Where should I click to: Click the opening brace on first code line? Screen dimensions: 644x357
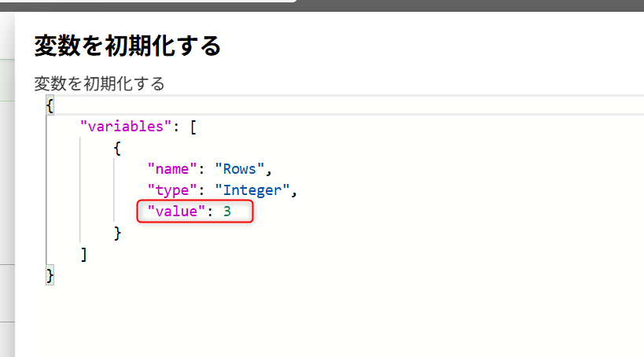pyautogui.click(x=50, y=106)
